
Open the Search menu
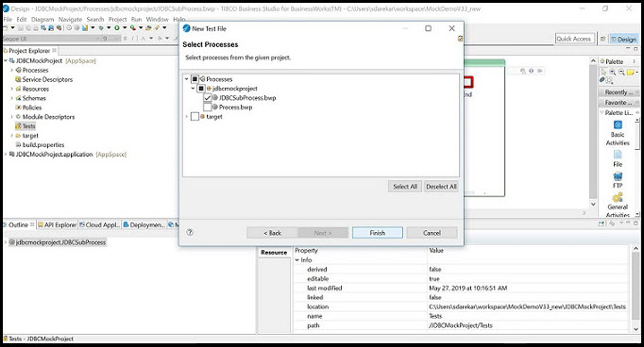pos(95,19)
